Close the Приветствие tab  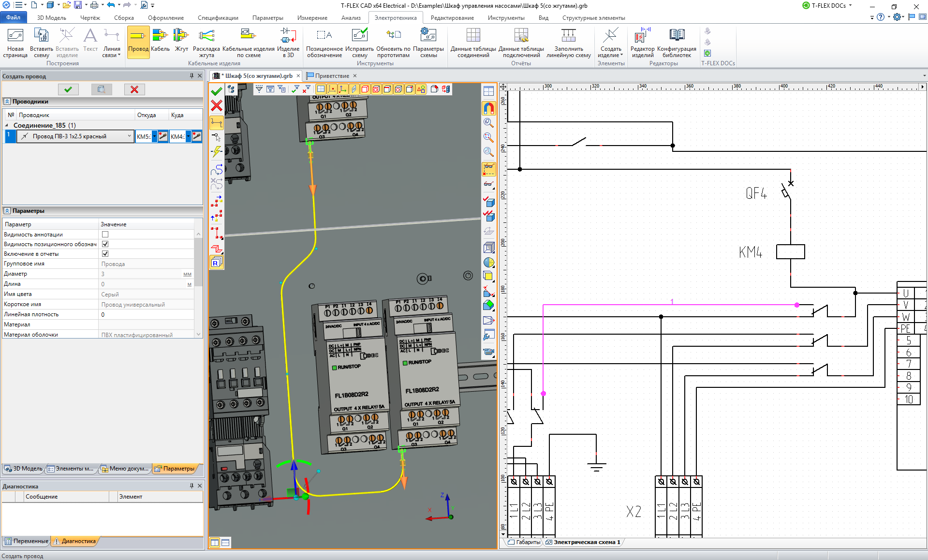pos(354,76)
